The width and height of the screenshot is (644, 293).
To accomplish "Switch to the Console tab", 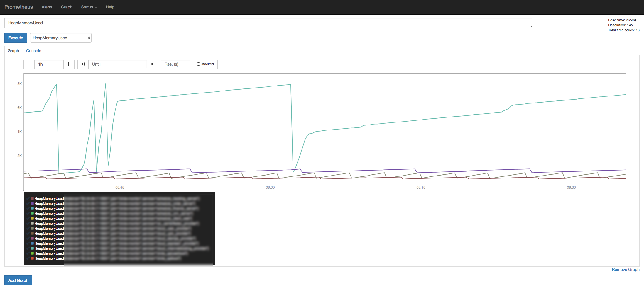I will click(34, 51).
